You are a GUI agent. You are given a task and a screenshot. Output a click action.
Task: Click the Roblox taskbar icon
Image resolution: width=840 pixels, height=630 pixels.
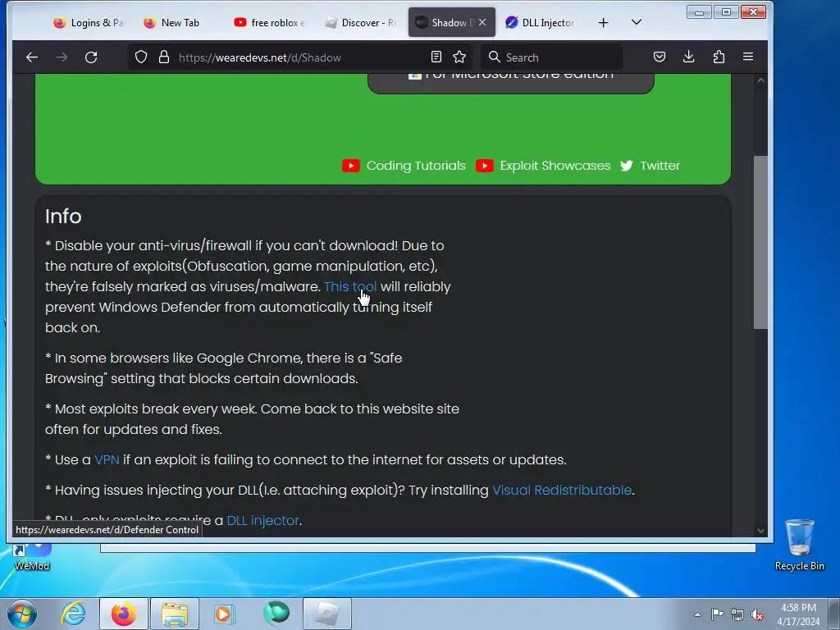(x=327, y=614)
